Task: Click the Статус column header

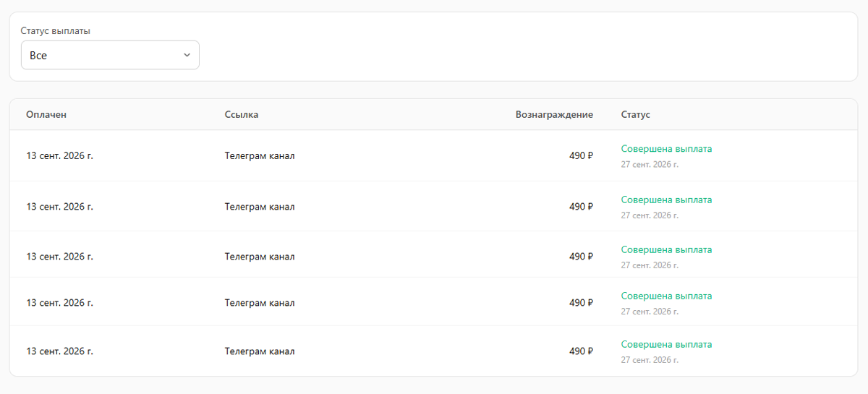Action: tap(636, 114)
